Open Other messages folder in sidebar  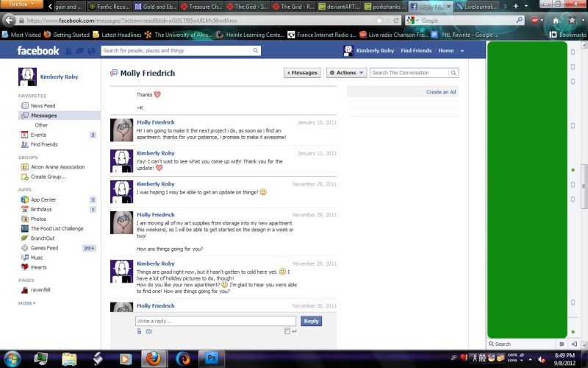click(x=41, y=125)
